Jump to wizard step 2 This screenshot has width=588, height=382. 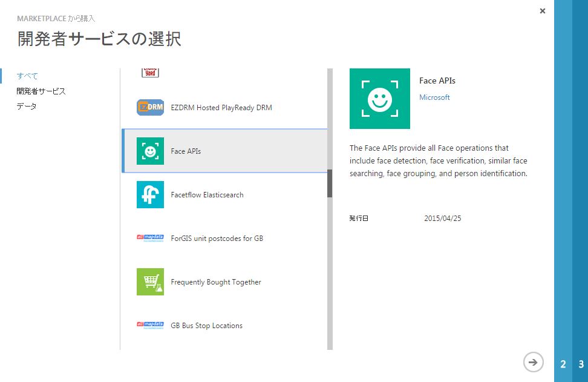[563, 364]
